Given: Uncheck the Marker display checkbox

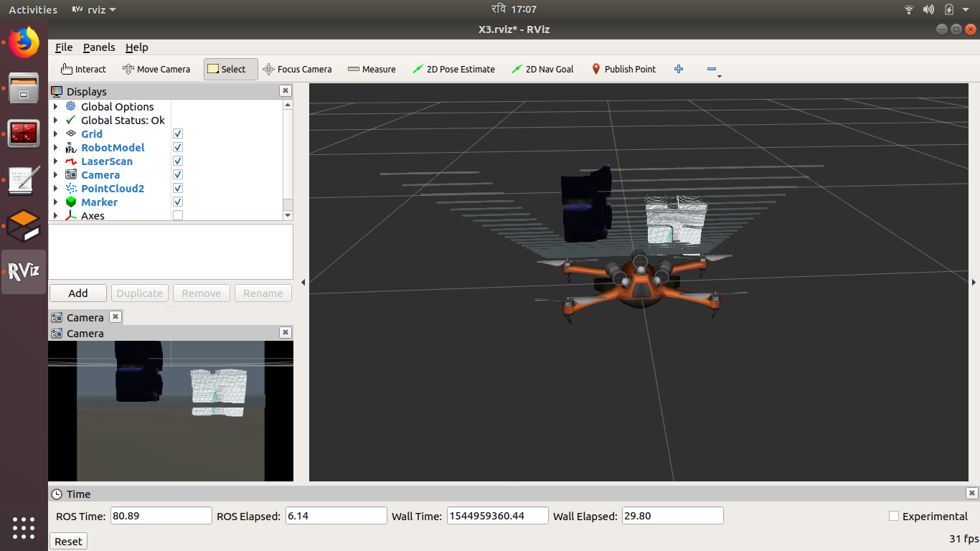Looking at the screenshot, I should (x=178, y=202).
